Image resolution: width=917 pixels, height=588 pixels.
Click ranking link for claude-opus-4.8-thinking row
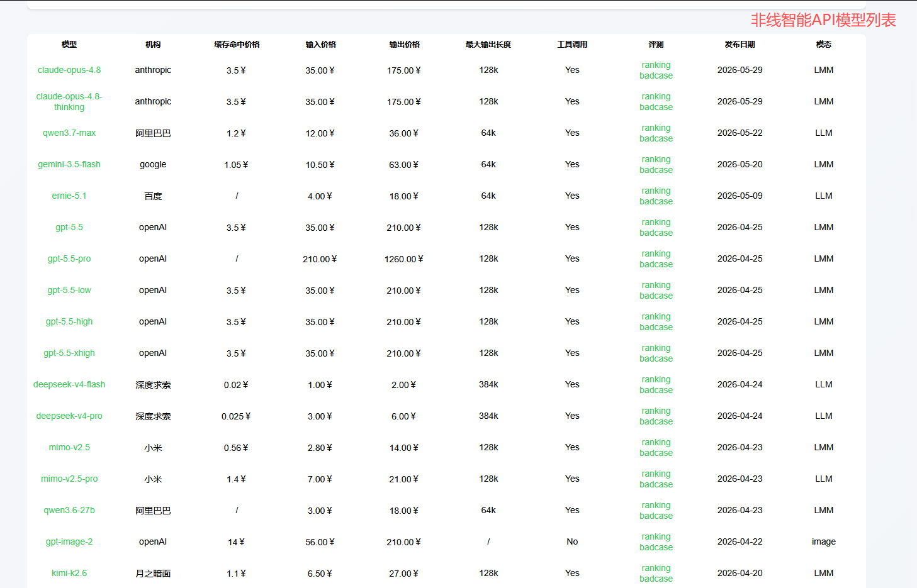coord(656,96)
